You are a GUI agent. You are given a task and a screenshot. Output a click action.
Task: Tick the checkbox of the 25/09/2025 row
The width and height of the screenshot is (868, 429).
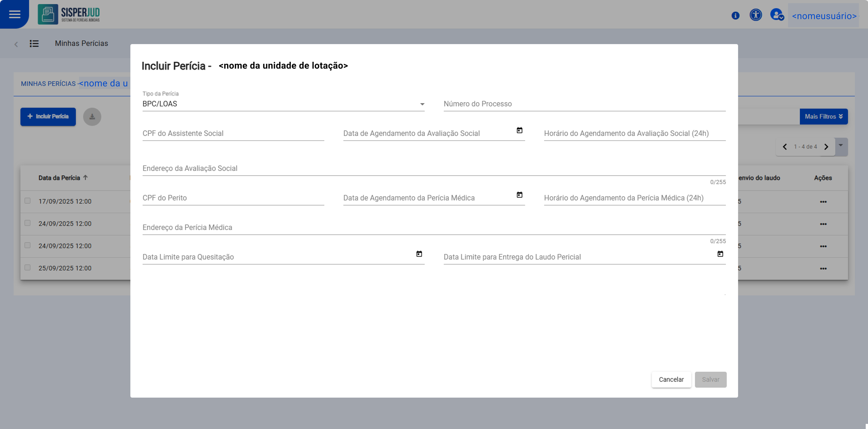point(28,267)
